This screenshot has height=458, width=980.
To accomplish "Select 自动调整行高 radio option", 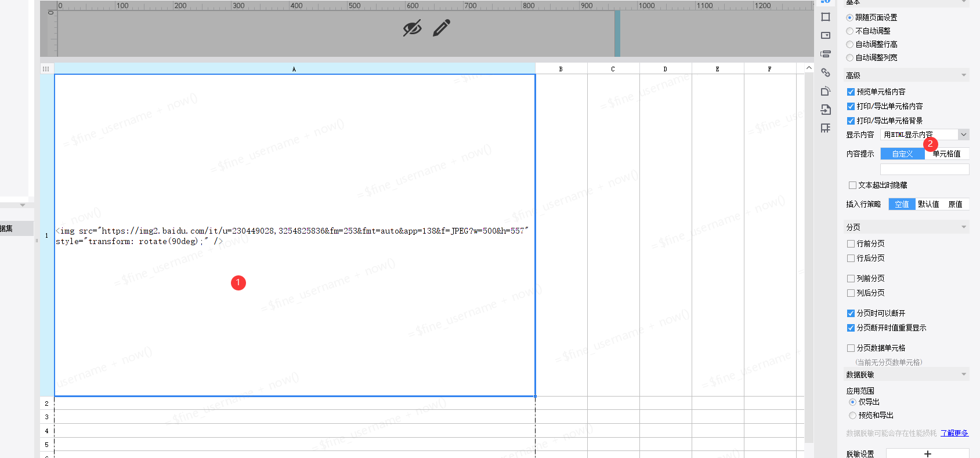I will 850,44.
